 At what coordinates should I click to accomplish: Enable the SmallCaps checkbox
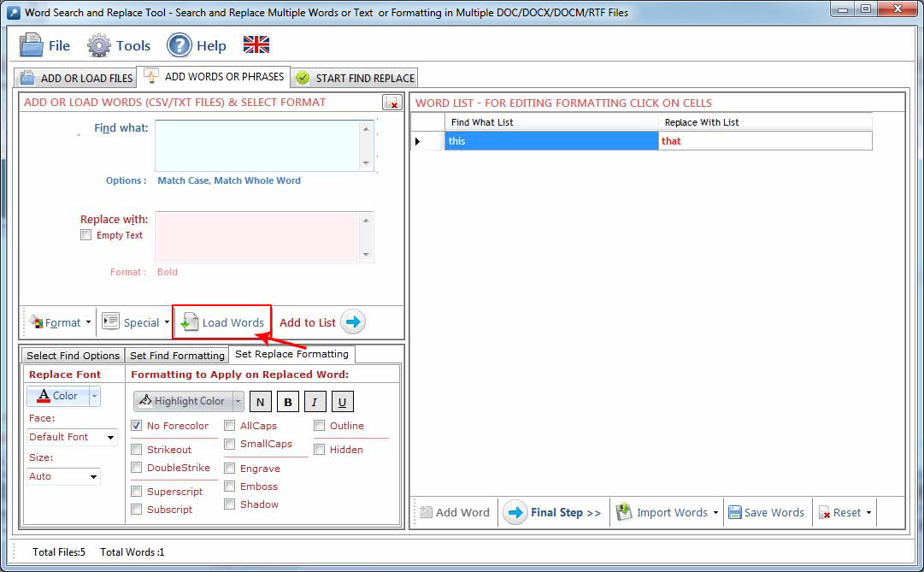(230, 444)
